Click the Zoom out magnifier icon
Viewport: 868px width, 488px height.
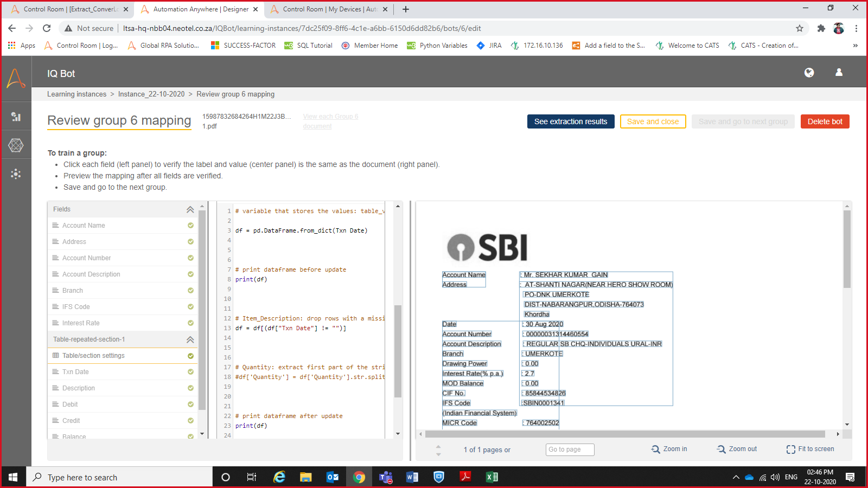(x=721, y=449)
